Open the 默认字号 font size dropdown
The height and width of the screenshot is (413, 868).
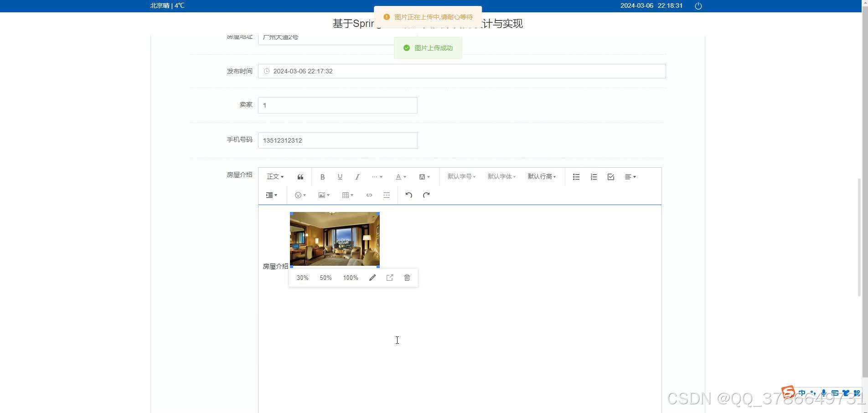click(x=461, y=177)
